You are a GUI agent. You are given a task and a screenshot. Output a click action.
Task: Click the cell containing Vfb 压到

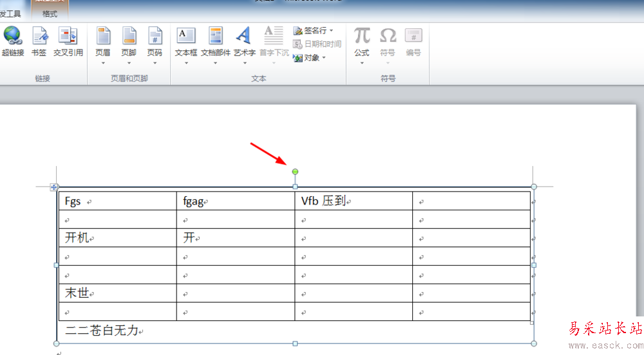pyautogui.click(x=354, y=201)
